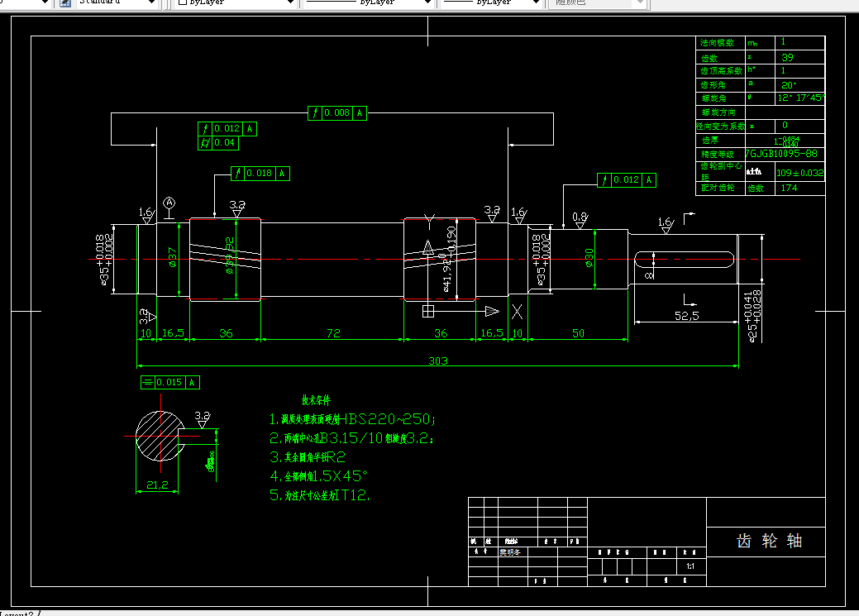This screenshot has height=616, width=859.
Task: Select the ø30 diameter dimension
Action: pyautogui.click(x=589, y=258)
